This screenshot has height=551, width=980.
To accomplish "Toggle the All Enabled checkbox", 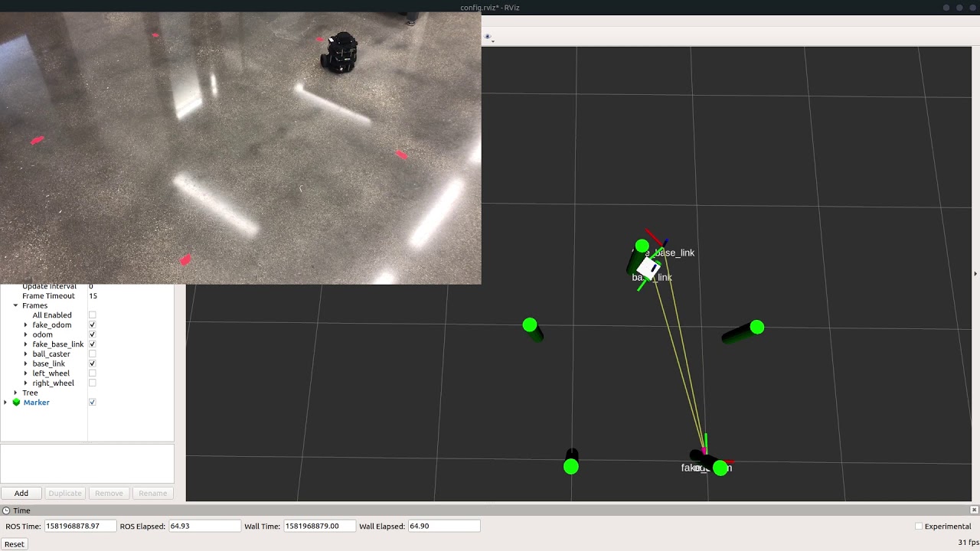I will [x=92, y=315].
